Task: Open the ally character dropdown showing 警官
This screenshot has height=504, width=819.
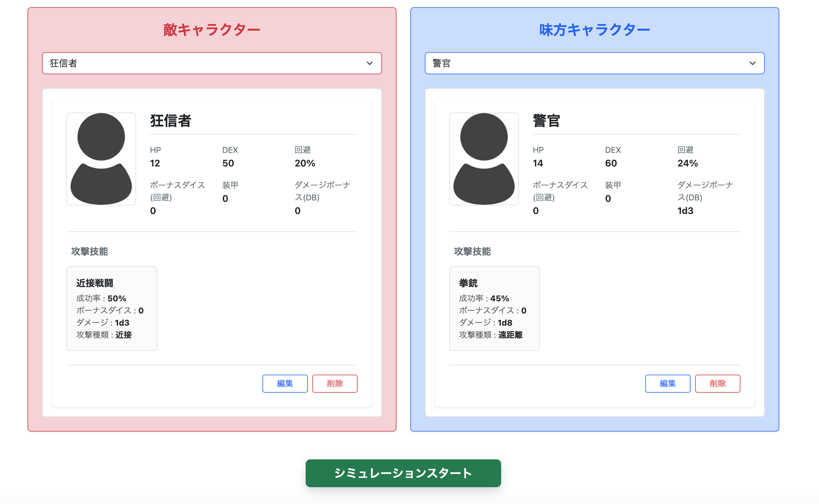Action: tap(594, 63)
